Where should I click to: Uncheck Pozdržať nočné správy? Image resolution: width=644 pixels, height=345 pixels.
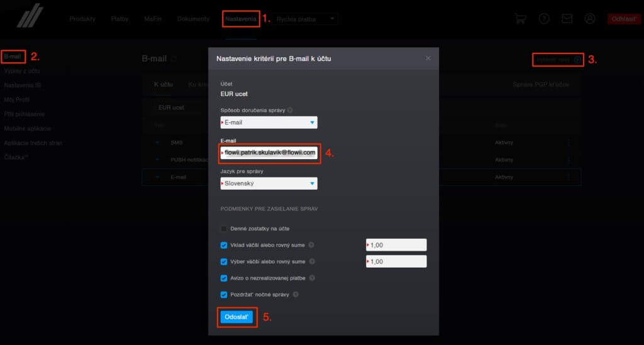pos(224,294)
